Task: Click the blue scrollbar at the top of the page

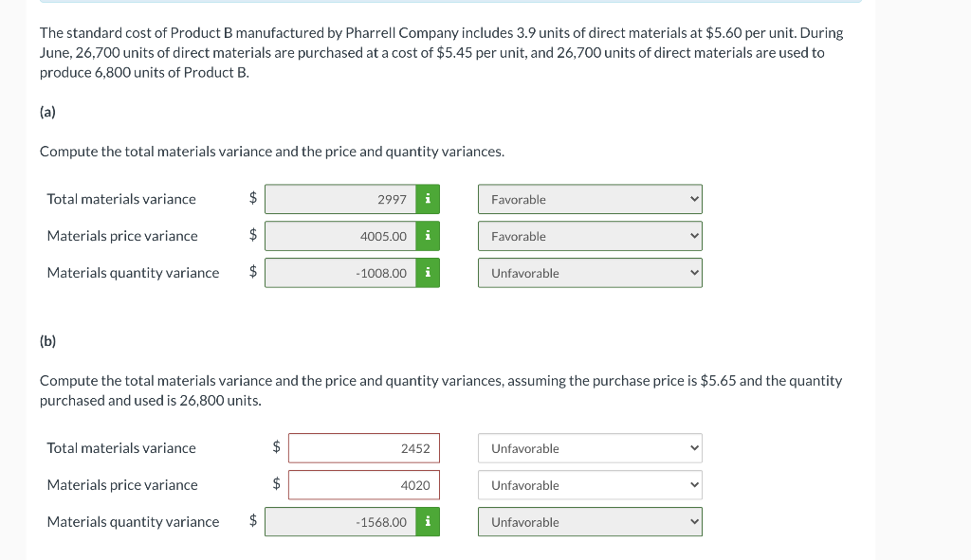Action: 449,3
